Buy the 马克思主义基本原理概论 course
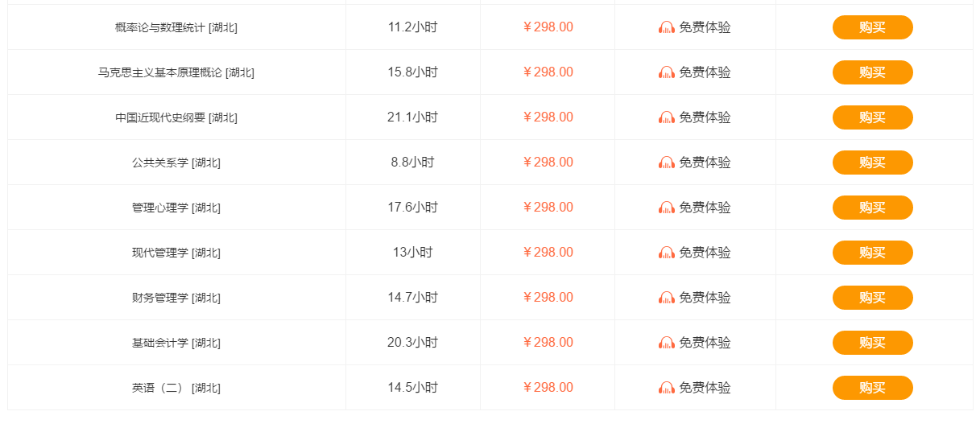 click(x=872, y=72)
